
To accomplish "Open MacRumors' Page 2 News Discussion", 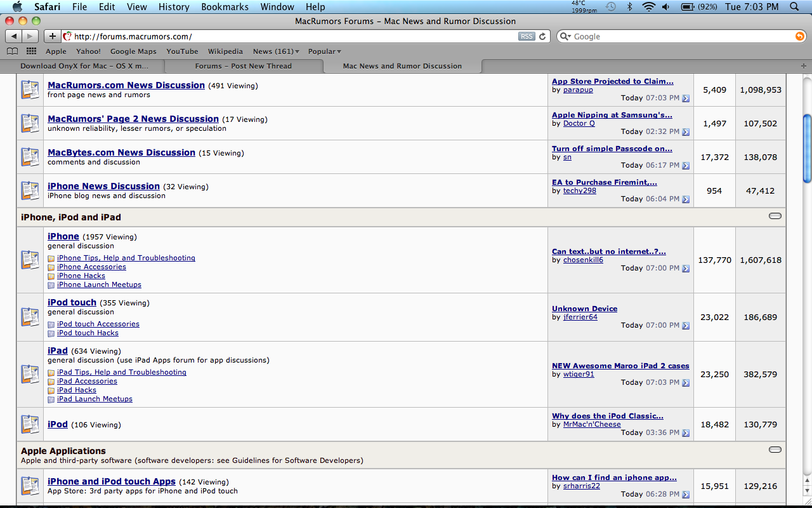I will (133, 119).
